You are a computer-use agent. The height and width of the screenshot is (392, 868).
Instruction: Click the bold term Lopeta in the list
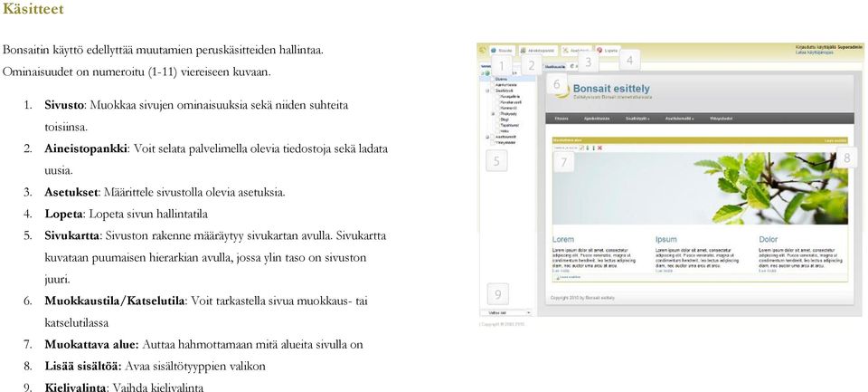63,214
